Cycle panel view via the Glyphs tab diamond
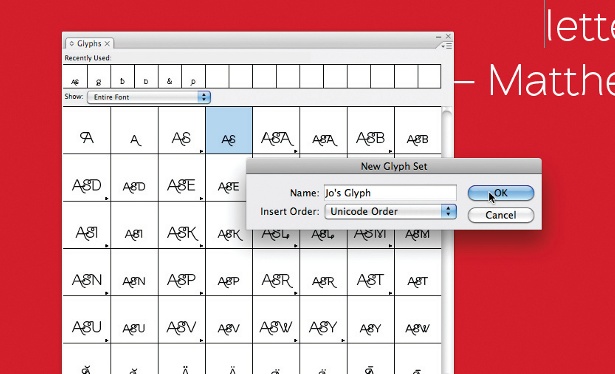This screenshot has width=615, height=374. click(x=72, y=44)
